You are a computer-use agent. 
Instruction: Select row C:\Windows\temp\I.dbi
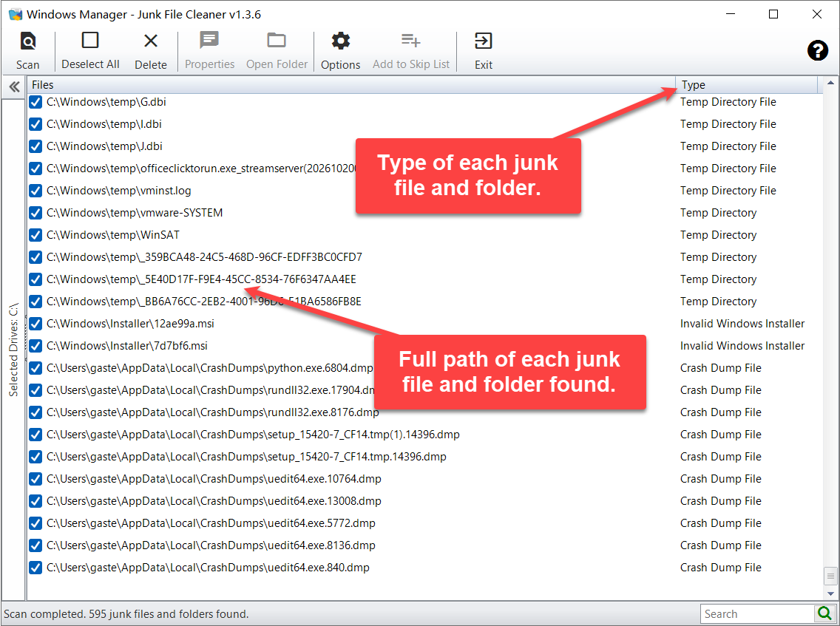tap(425, 124)
